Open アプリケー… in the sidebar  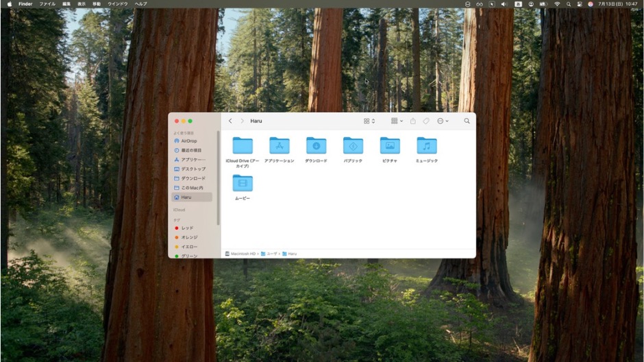click(x=192, y=160)
